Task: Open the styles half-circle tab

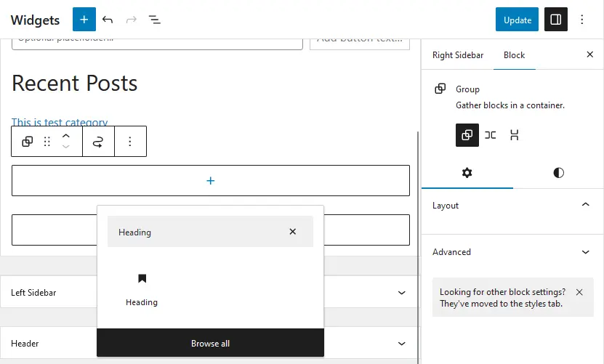Action: tap(558, 173)
